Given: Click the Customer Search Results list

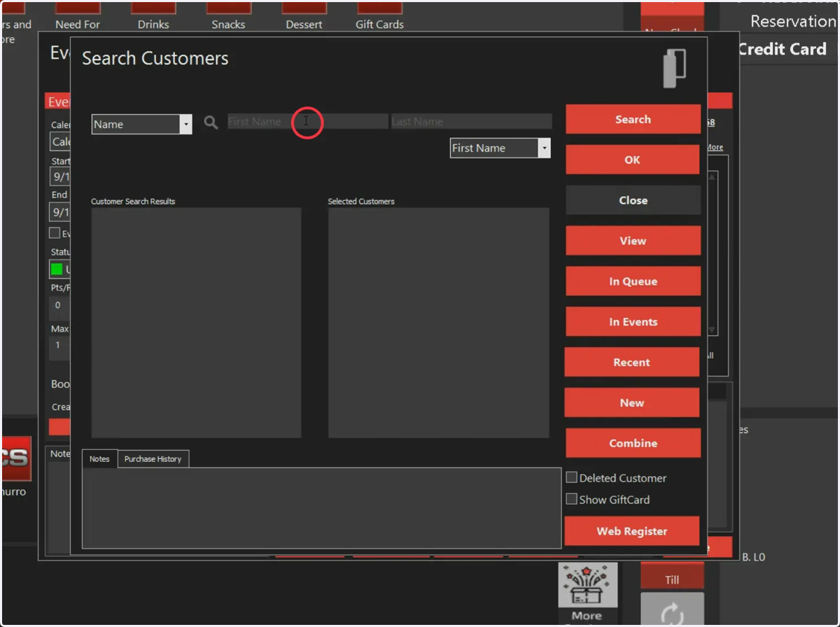Looking at the screenshot, I should pyautogui.click(x=196, y=323).
